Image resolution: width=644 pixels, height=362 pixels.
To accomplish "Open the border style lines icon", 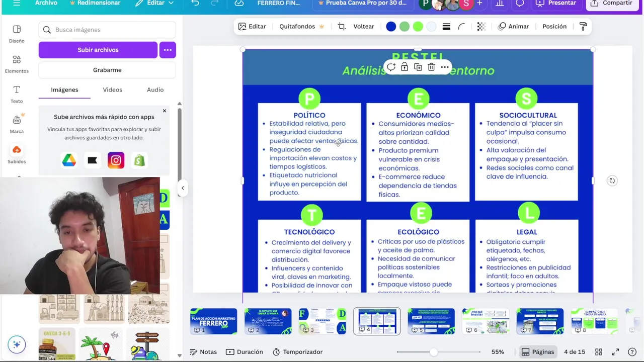I will (x=446, y=27).
